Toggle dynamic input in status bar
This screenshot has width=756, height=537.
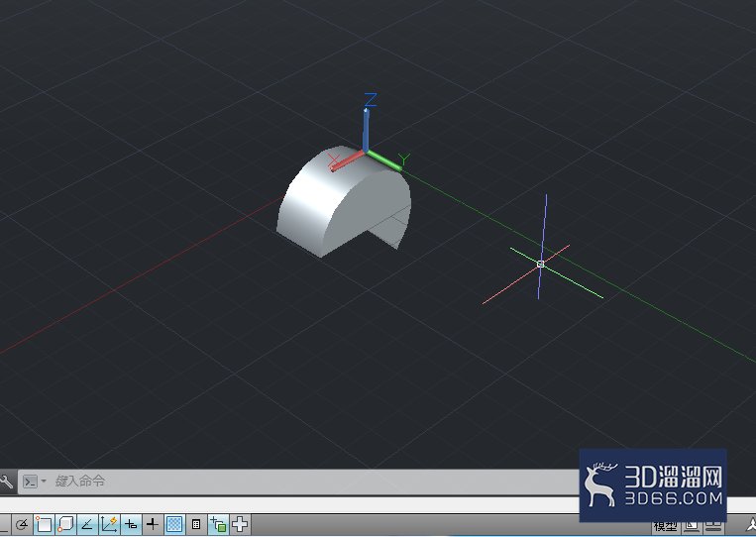[131, 524]
